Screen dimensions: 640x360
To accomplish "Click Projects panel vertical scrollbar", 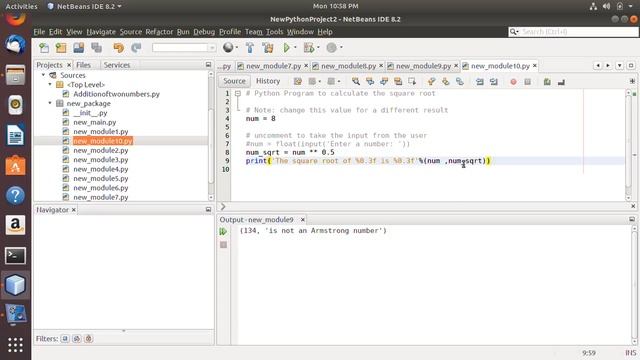I will point(211,135).
